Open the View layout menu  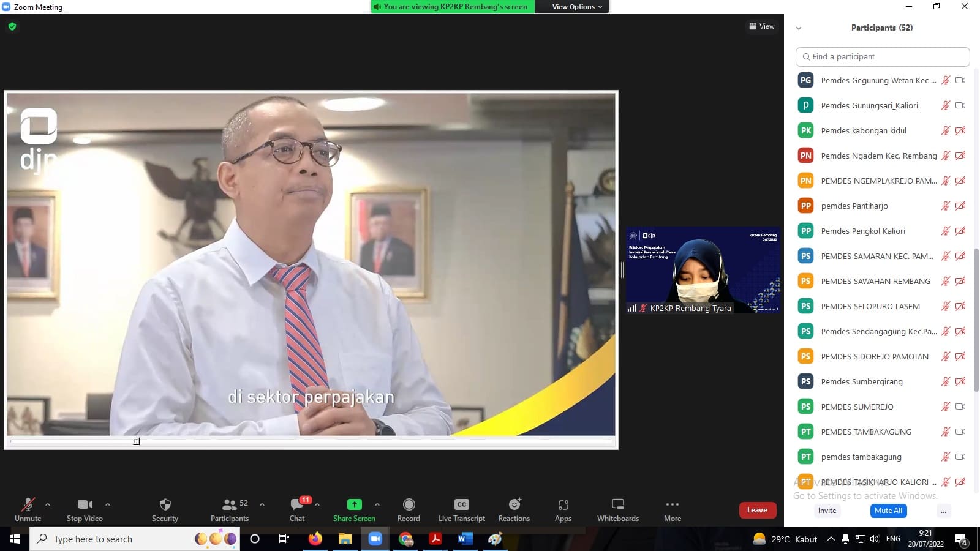761,26
